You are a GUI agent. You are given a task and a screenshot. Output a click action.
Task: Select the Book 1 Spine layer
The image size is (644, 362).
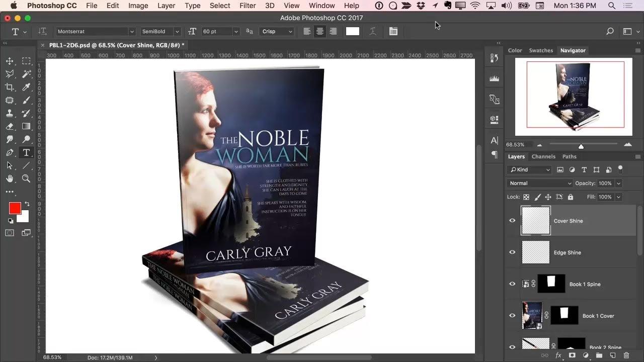pos(585,284)
